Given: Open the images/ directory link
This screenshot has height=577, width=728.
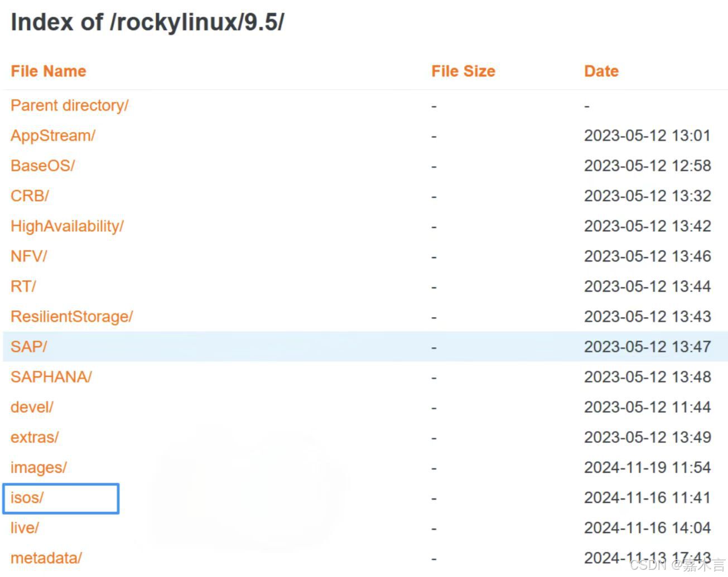Looking at the screenshot, I should (38, 467).
